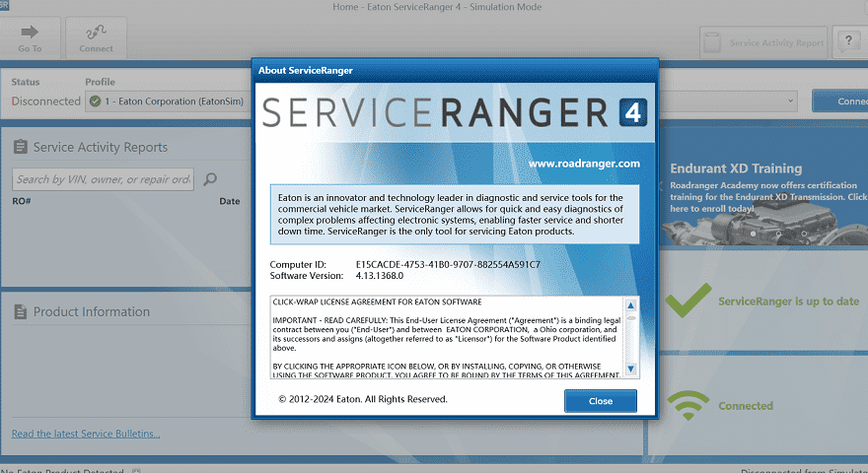
Task: Click the green Wi-Fi Connected icon
Action: (x=687, y=405)
